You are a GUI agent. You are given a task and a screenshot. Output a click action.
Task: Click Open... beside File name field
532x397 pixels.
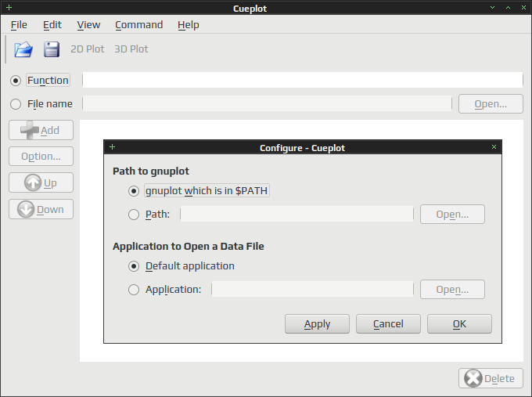(491, 104)
